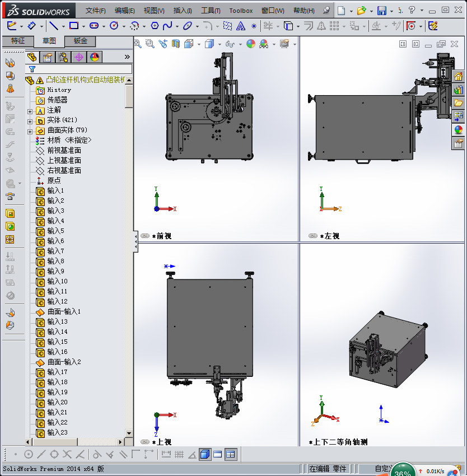Click the 在编辑 零件 status text
The height and width of the screenshot is (476, 467).
[328, 469]
